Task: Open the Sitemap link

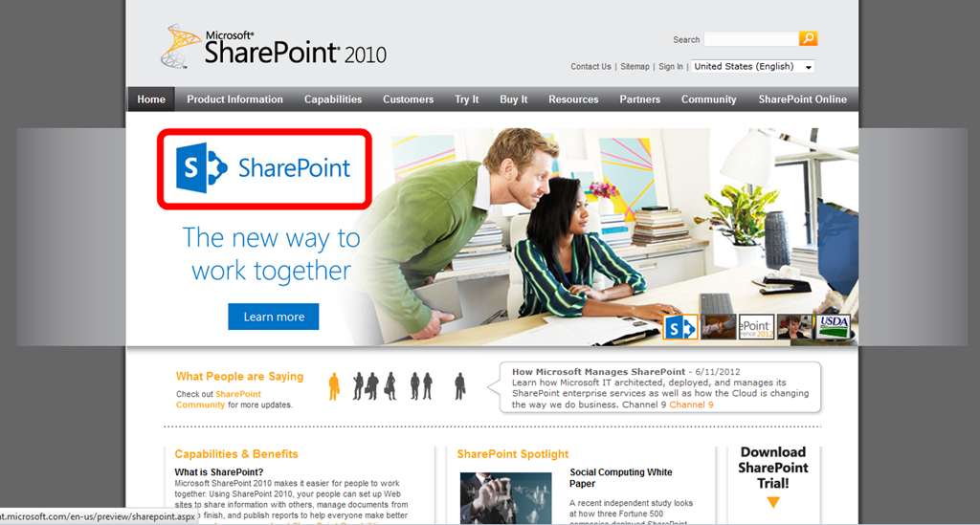Action: [x=635, y=67]
